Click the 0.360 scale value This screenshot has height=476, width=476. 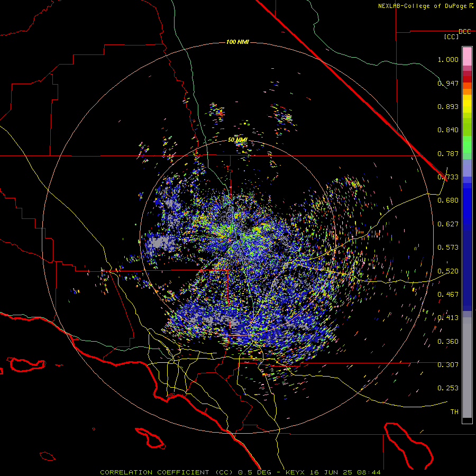click(448, 342)
